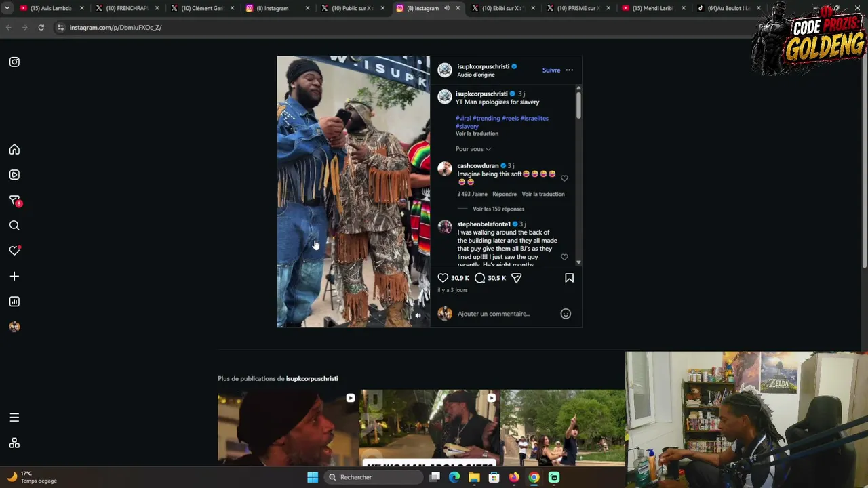Open the dashboard icon in the sidebar
The width and height of the screenshot is (868, 488).
tap(14, 302)
